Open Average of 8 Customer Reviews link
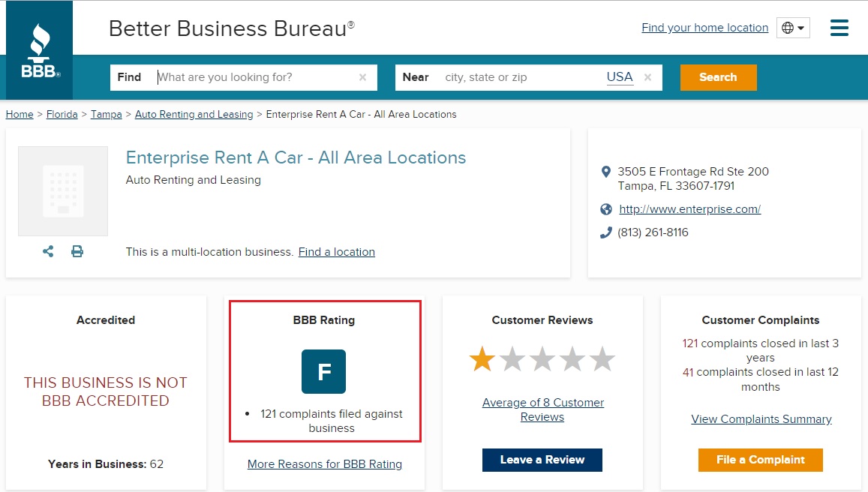This screenshot has height=492, width=868. pyautogui.click(x=542, y=409)
